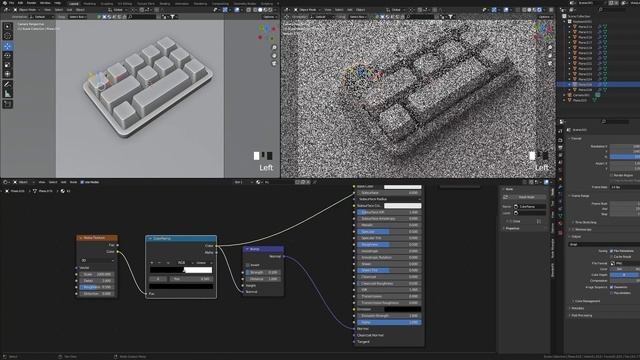Open Options button in left viewport header
The image size is (640, 360).
269,17
